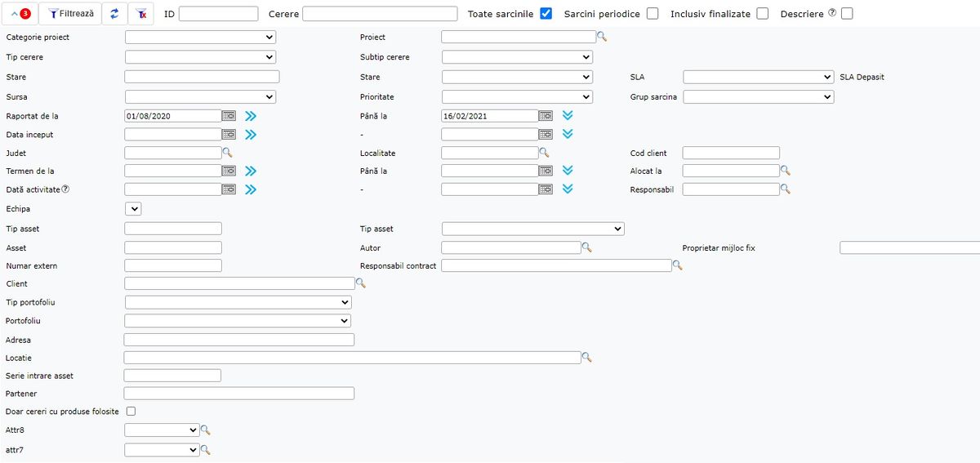Tick Doar cereri cu produse folosite checkbox
The width and height of the screenshot is (980, 463).
pyautogui.click(x=131, y=412)
